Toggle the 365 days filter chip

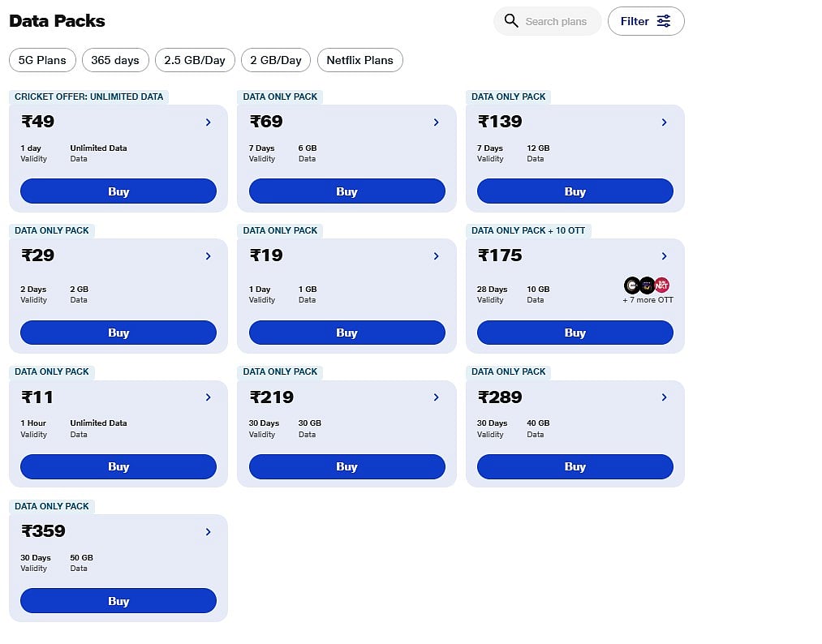[x=115, y=60]
